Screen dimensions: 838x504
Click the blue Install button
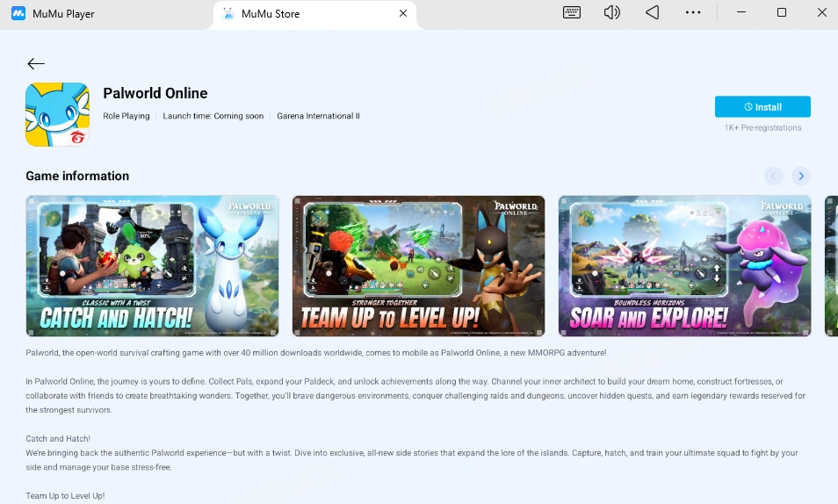762,107
